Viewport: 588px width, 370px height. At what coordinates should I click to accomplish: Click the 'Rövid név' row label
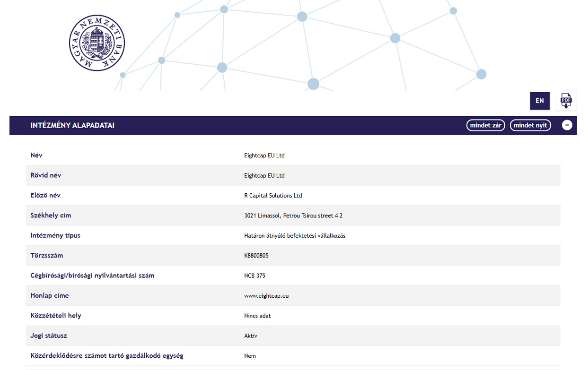46,175
